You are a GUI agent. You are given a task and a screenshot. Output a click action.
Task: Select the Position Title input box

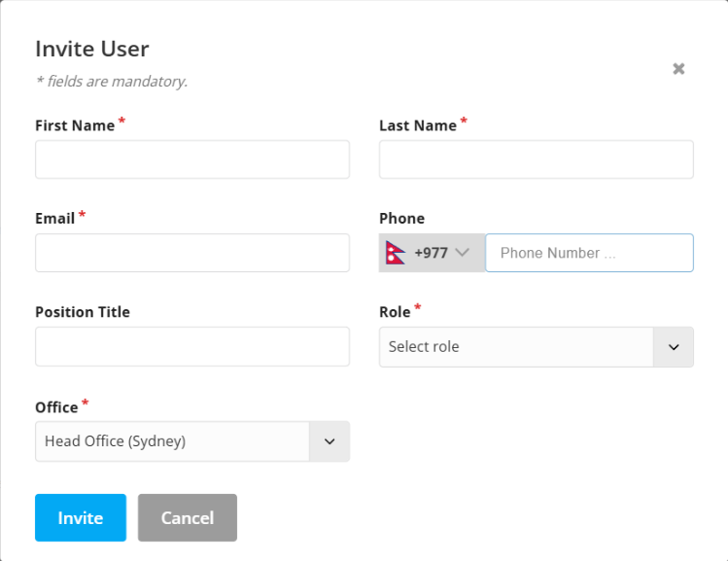coord(192,346)
